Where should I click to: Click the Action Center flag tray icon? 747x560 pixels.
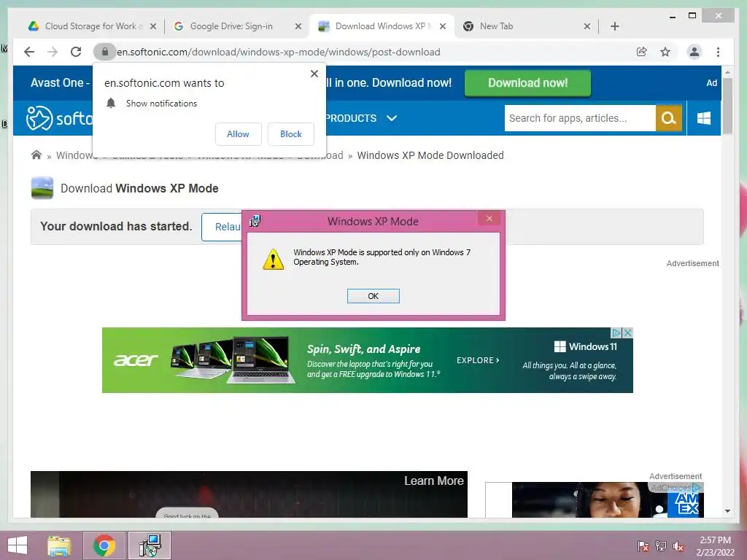[643, 546]
